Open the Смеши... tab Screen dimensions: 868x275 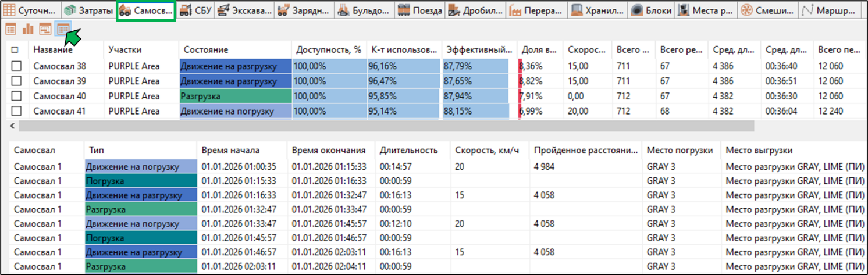767,10
